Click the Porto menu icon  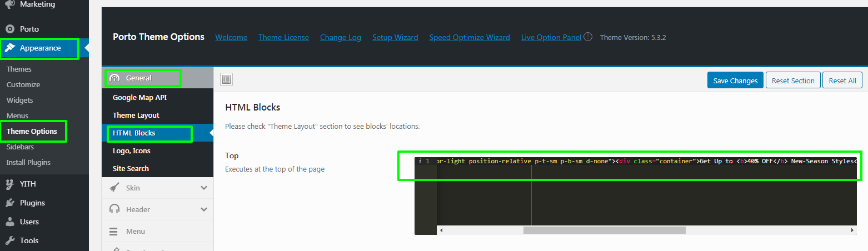10,29
